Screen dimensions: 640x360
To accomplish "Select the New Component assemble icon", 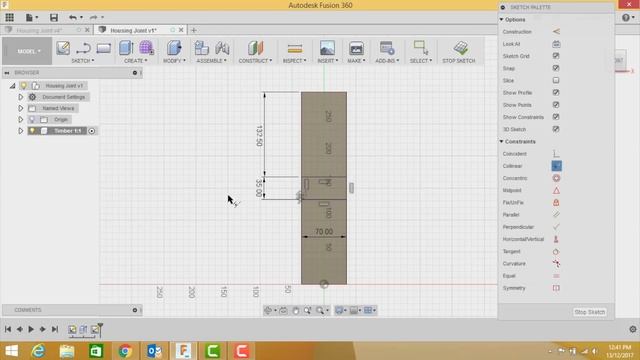I will (202, 48).
